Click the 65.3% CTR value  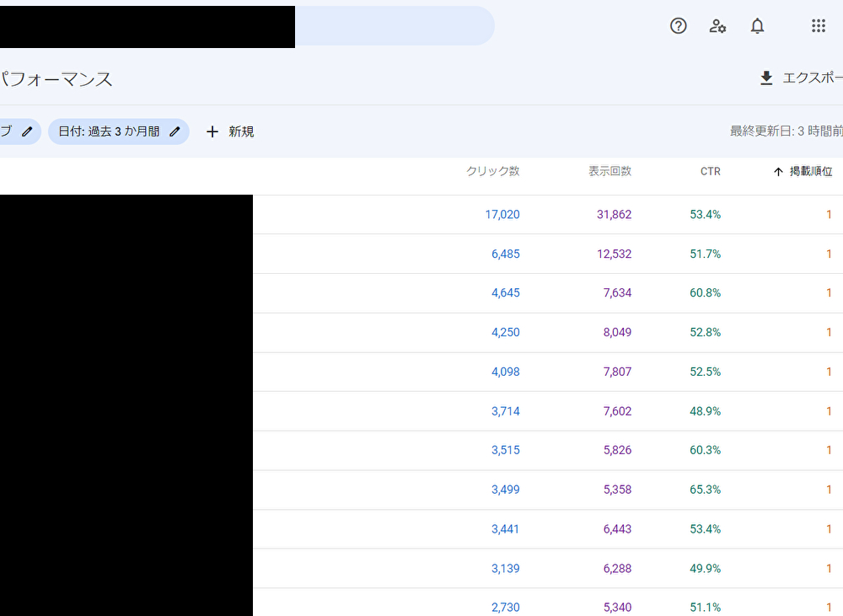point(705,490)
